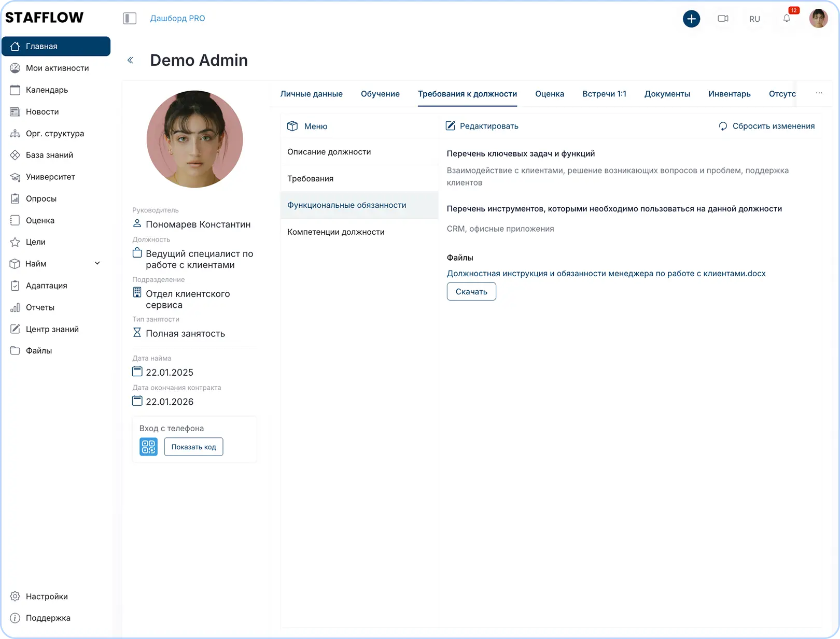840x639 pixels.
Task: Open Поддержка in the sidebar
Action: point(48,618)
